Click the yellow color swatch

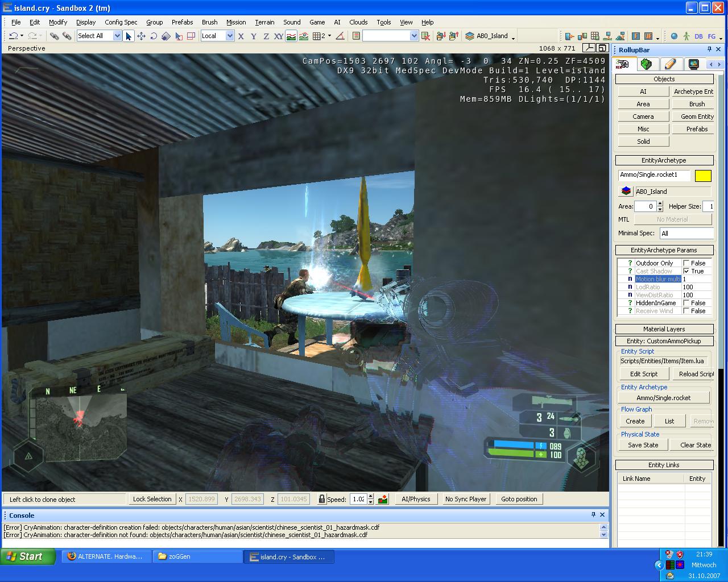(703, 176)
